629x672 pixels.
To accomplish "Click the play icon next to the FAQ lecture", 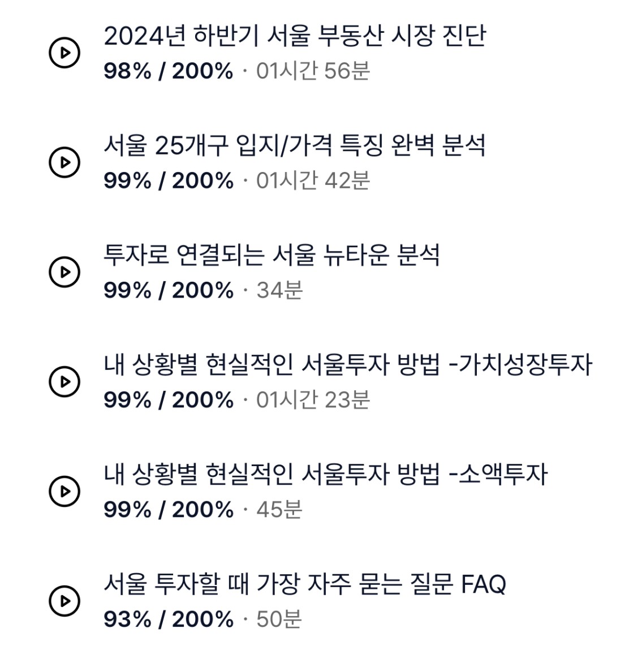I will point(64,601).
